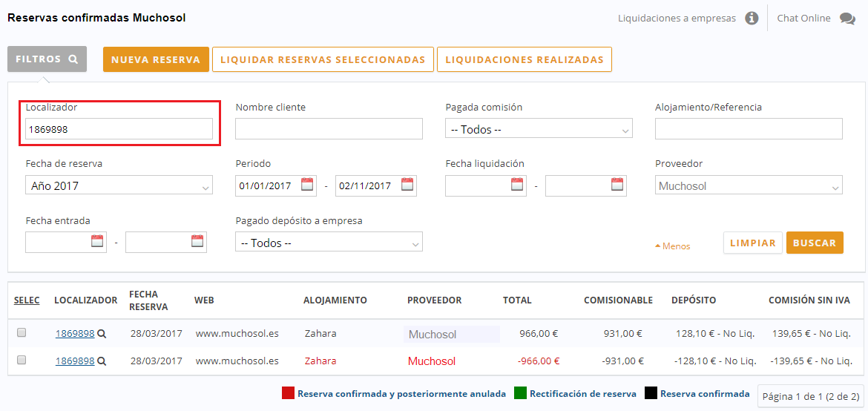Open calendar for Fecha liquidación end date

(x=617, y=185)
